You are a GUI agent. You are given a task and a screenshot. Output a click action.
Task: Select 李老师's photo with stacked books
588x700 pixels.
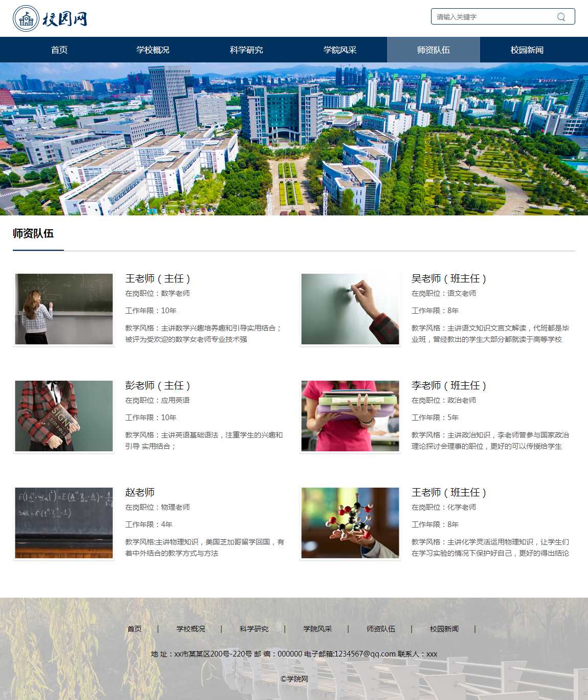pos(350,416)
